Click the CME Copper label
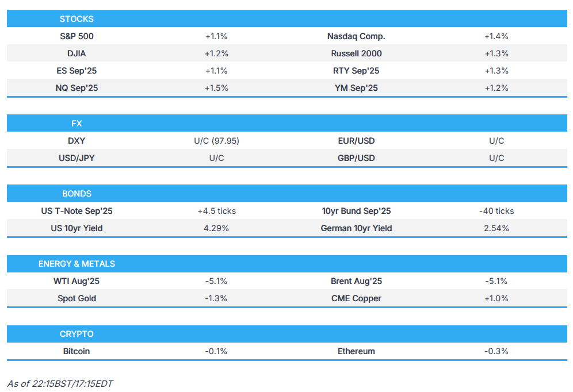Image resolution: width=573 pixels, height=392 pixels. point(356,298)
